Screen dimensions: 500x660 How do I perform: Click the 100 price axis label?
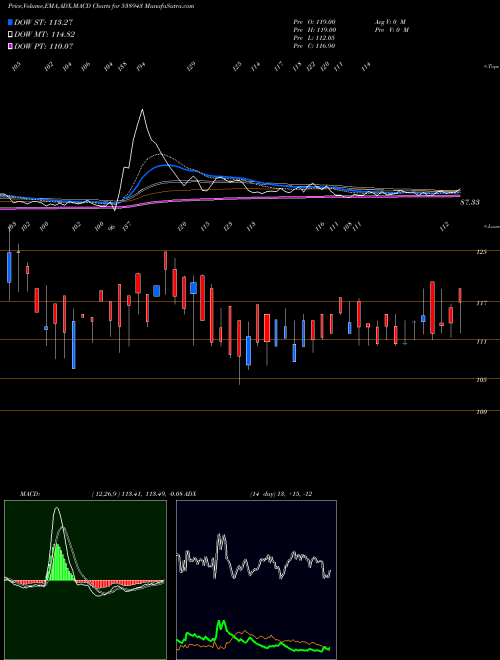click(x=482, y=412)
